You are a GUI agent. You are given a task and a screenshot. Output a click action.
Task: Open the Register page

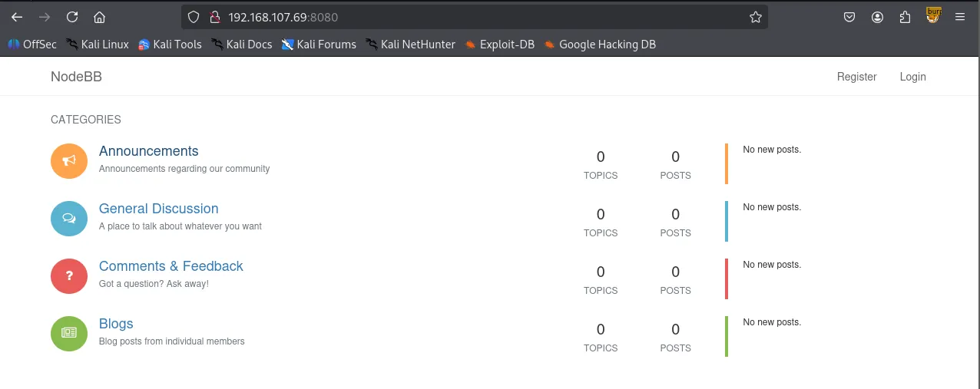pyautogui.click(x=856, y=77)
